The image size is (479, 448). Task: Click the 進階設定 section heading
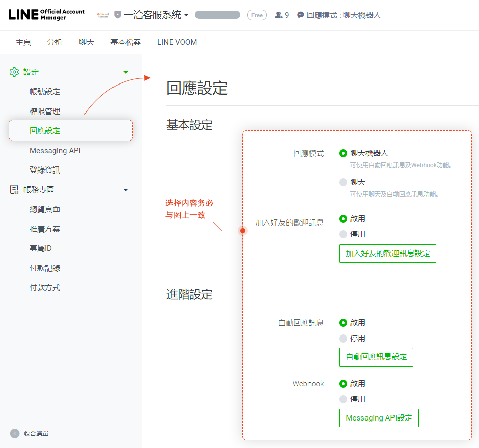pos(189,295)
